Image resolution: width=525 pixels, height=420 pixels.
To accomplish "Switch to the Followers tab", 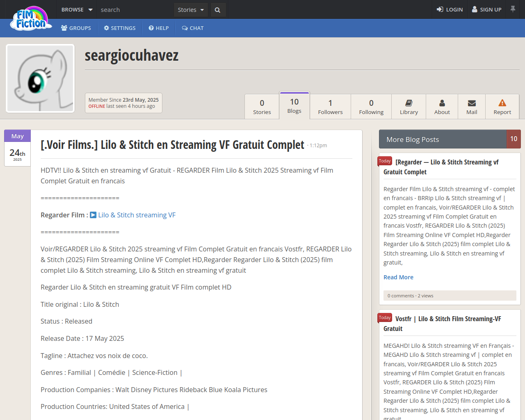I will pyautogui.click(x=330, y=107).
